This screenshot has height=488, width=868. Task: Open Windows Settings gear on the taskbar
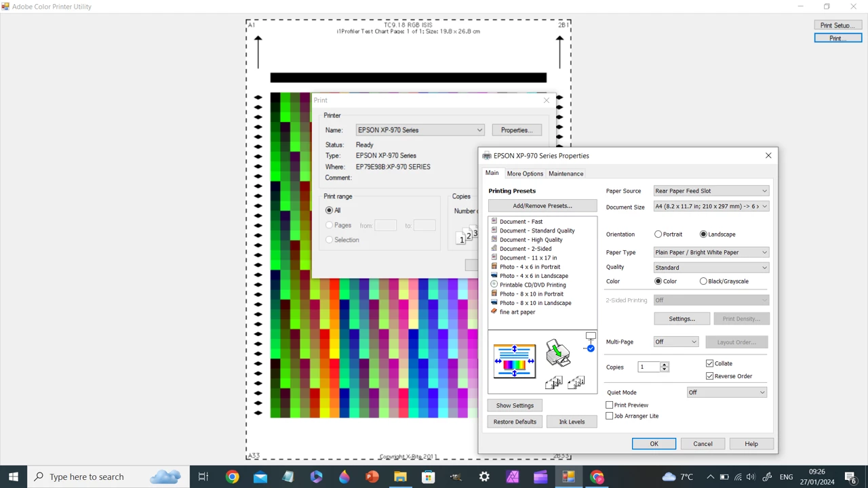[484, 476]
